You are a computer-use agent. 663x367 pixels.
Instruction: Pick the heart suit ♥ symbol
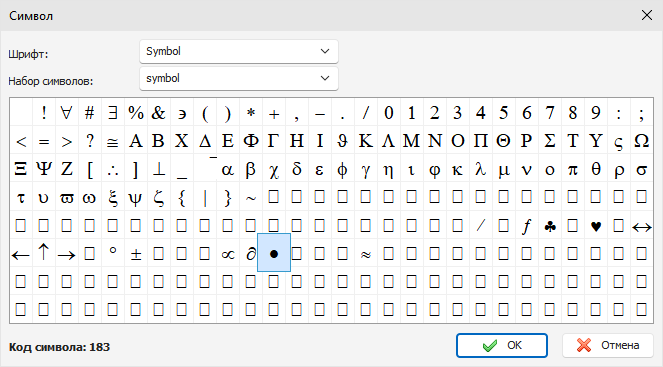pyautogui.click(x=596, y=226)
